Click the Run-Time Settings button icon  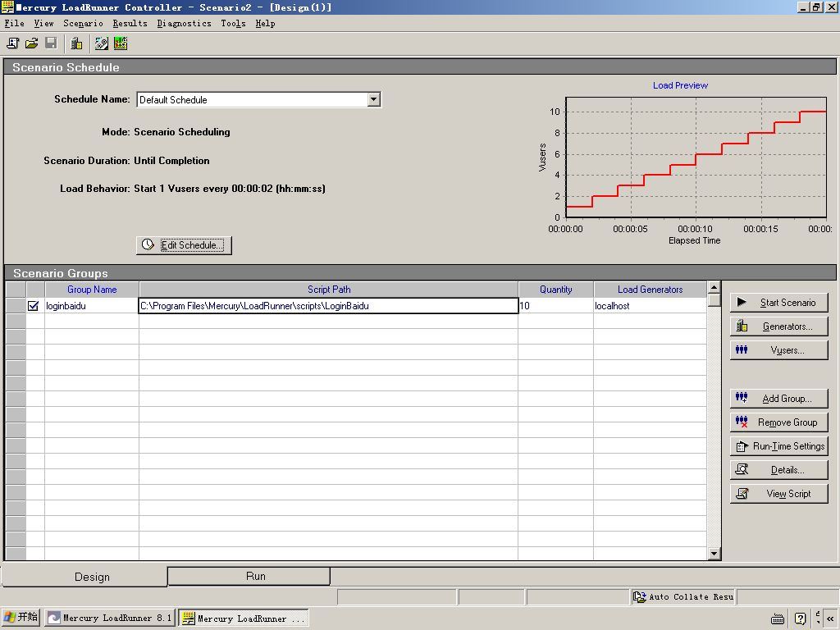coord(742,446)
